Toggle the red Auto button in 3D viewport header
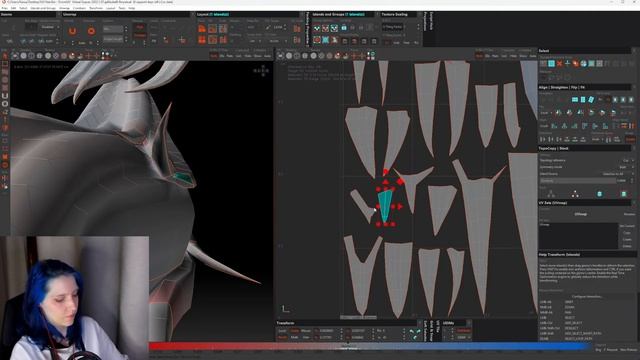640x360 pixels. [213, 56]
